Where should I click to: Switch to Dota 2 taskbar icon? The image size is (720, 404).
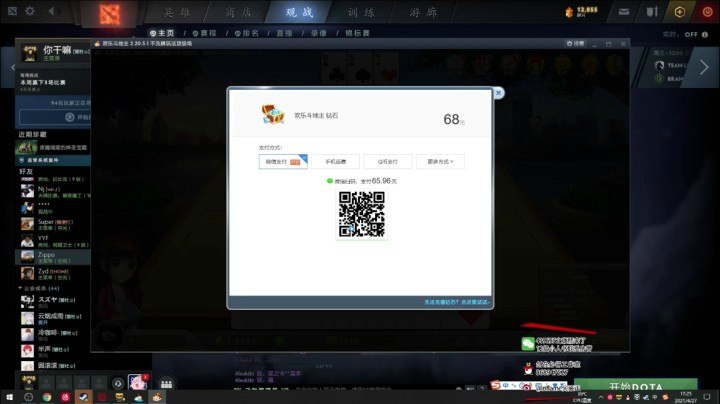point(102,397)
